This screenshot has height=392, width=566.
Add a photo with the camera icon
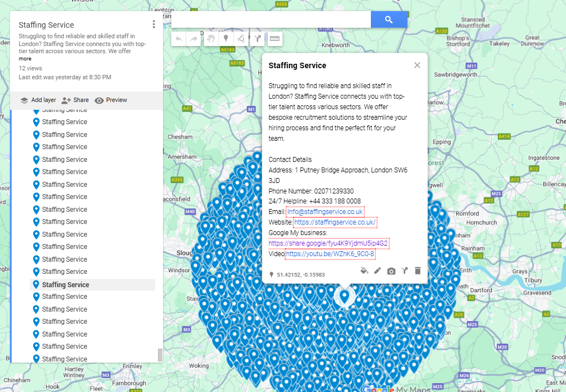pos(391,271)
